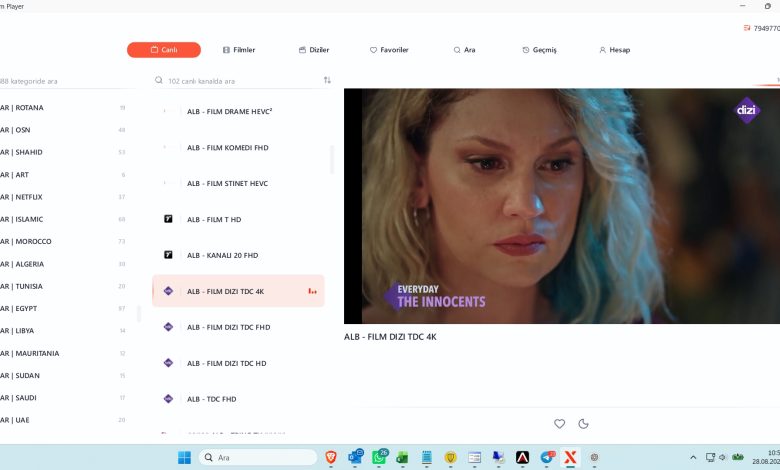This screenshot has height=470, width=780.
Task: Play channel ALB - FILM DIZI TDC HD
Action: click(x=238, y=363)
